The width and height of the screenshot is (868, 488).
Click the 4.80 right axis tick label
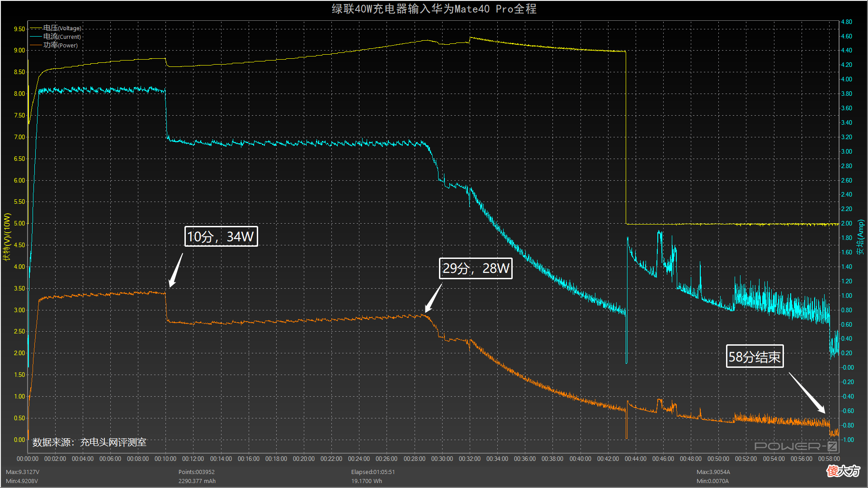coord(846,22)
